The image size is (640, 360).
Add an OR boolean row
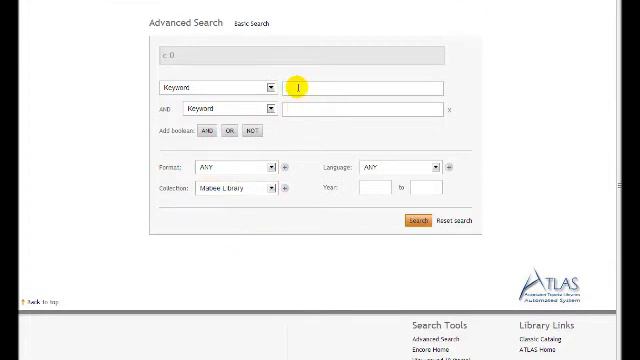[229, 131]
